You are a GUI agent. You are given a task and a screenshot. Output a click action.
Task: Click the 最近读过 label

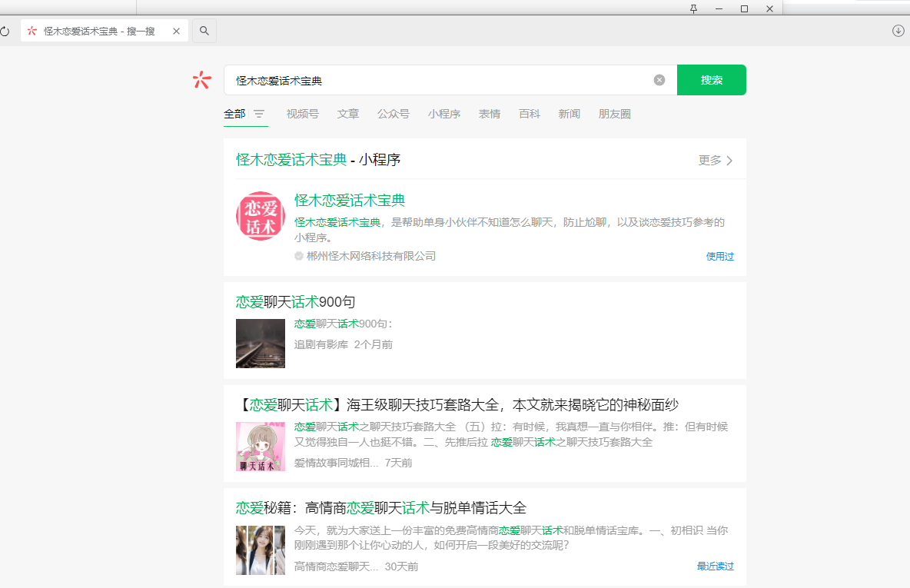click(x=715, y=566)
